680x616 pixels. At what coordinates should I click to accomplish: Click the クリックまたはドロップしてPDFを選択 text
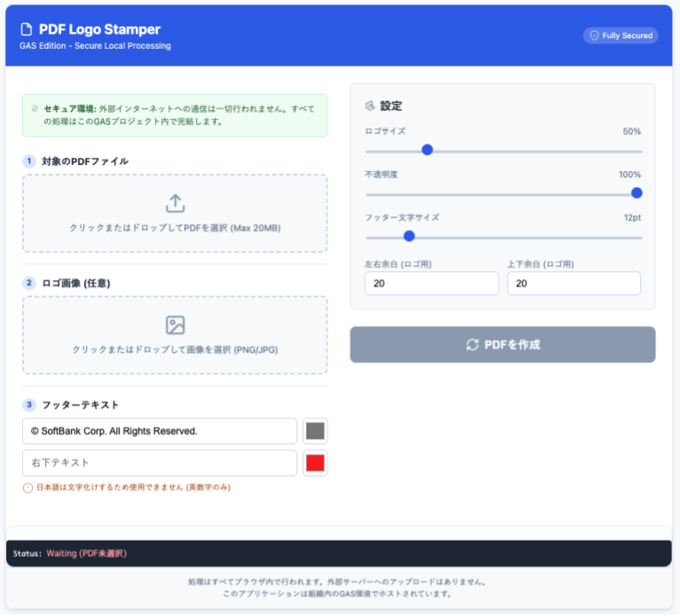click(176, 228)
